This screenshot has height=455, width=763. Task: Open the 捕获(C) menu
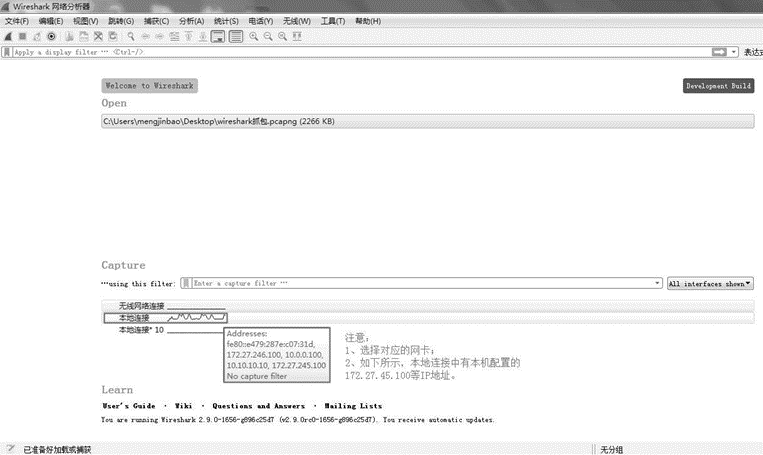click(156, 21)
